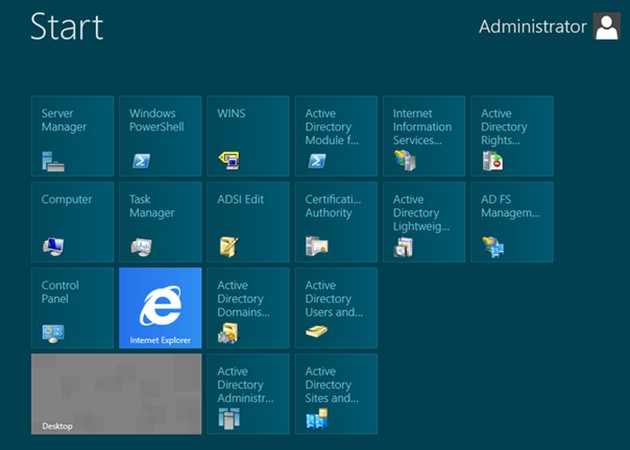This screenshot has height=450, width=630.
Task: Open Active Directory Domains and Trusts tile
Action: 248,308
